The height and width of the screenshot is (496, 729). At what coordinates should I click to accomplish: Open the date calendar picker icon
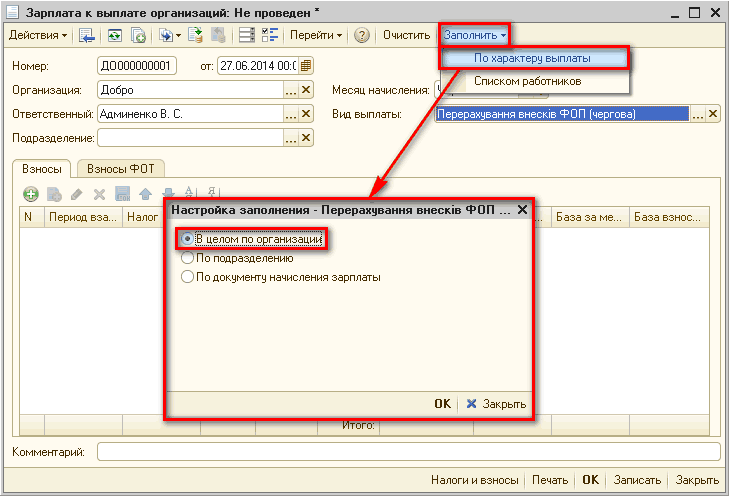[306, 66]
